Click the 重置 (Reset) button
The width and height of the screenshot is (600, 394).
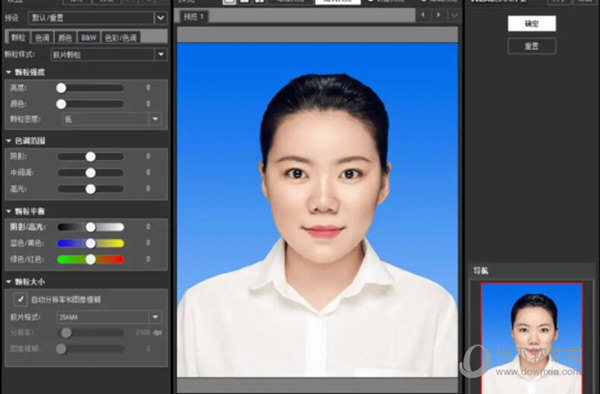point(532,46)
